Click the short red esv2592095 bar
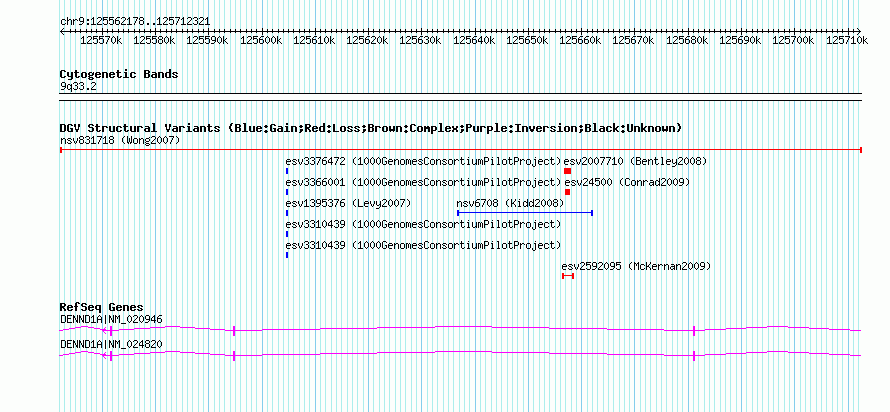Image resolution: width=890 pixels, height=412 pixels. tap(568, 276)
